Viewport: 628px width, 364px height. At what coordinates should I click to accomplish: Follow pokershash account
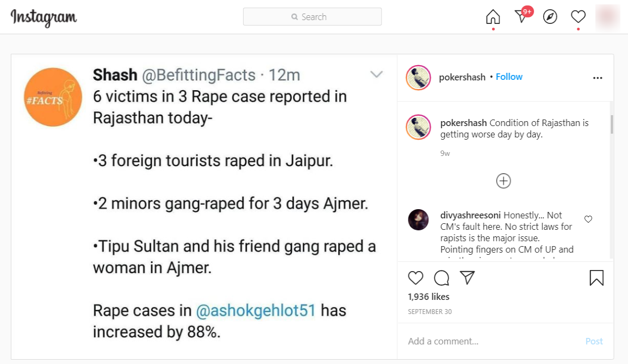[x=509, y=77]
